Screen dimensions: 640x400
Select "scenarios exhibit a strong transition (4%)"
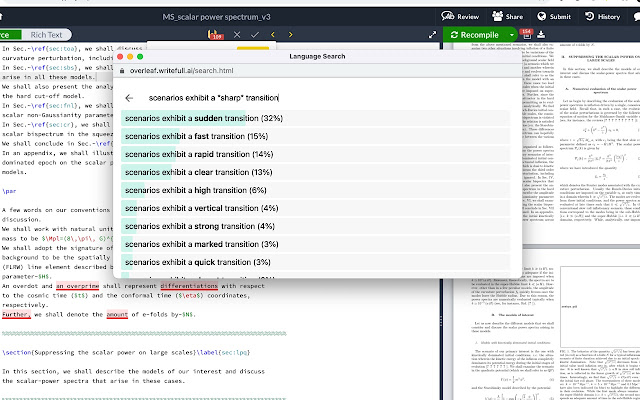[x=315, y=226]
